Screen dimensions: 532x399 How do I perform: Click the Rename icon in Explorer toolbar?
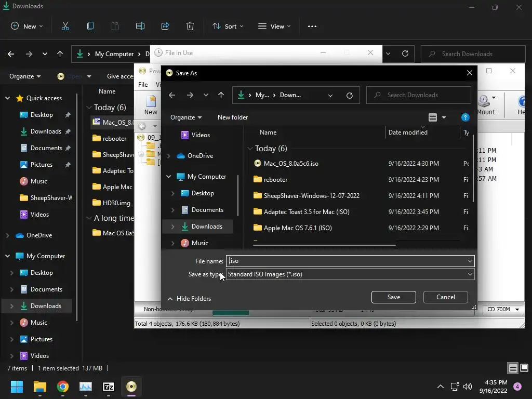click(x=140, y=26)
